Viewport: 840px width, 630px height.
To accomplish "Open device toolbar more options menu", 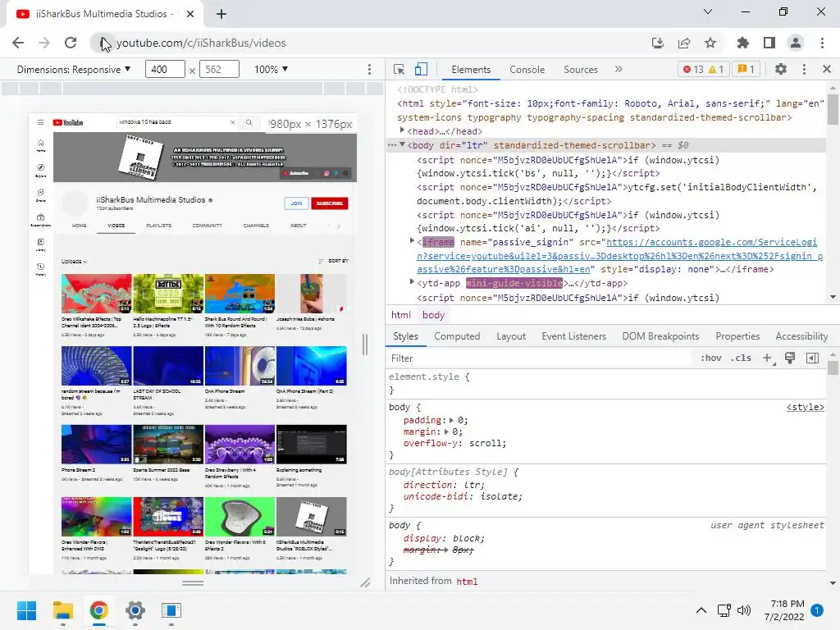I will tap(369, 69).
